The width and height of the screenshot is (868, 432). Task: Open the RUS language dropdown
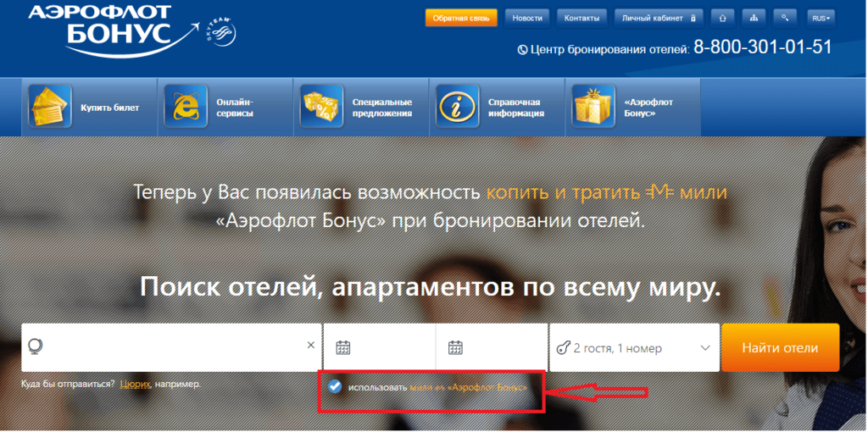pos(821,17)
